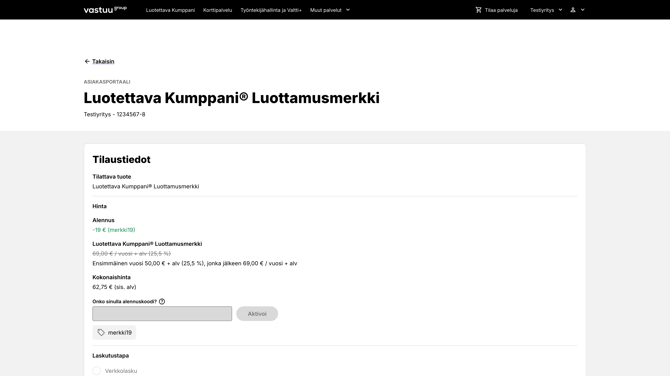Click the Kokonaishinta label
Screen dimensions: 670x376
pos(112,277)
